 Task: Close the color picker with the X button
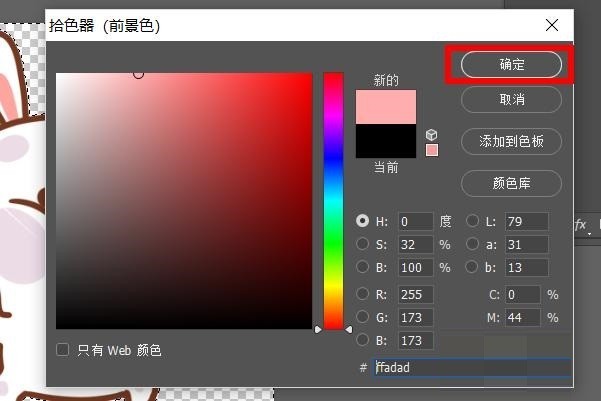coord(551,24)
